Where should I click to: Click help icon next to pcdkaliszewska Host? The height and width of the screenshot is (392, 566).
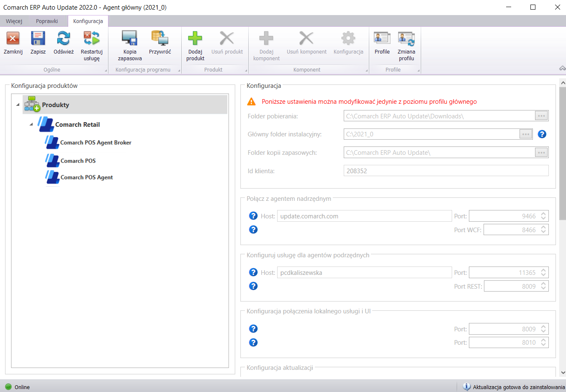coord(253,272)
